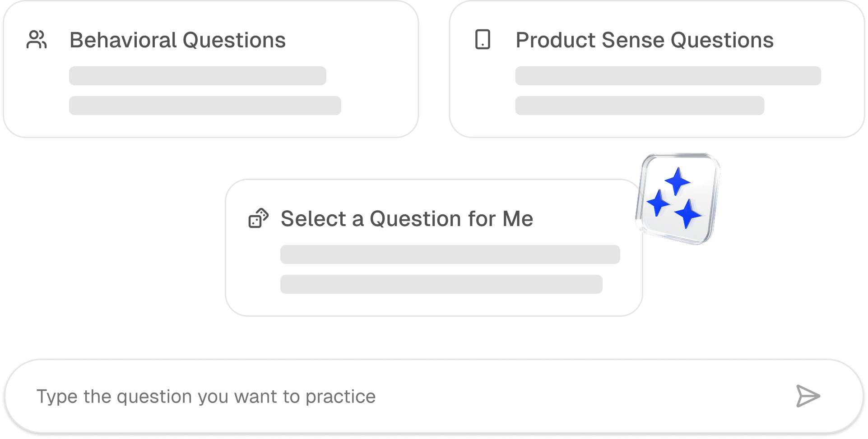Click the left blue star on the sparkle badge
868x439 pixels.
tap(659, 203)
